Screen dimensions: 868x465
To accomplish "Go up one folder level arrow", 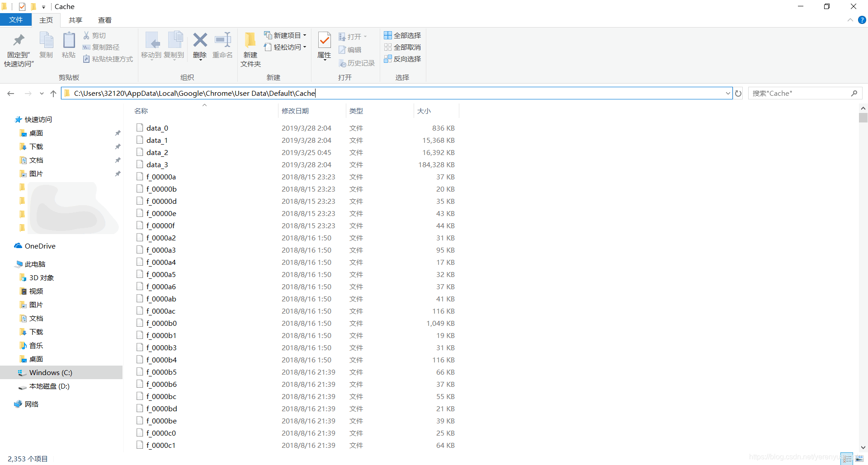I will (53, 94).
